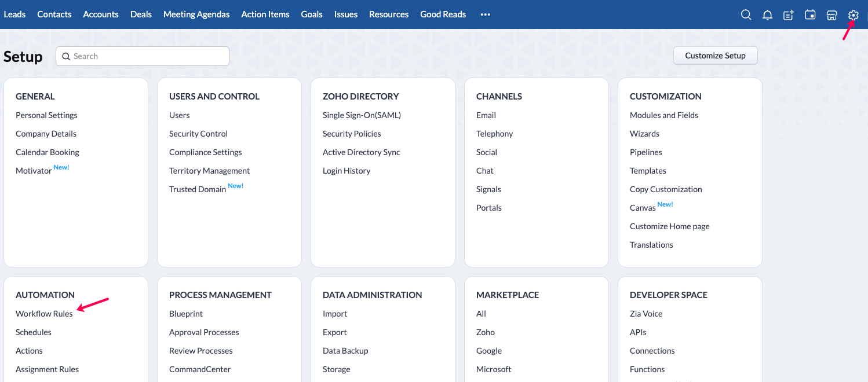Open the calendar icon in the top bar
This screenshot has width=868, height=382.
tap(810, 15)
